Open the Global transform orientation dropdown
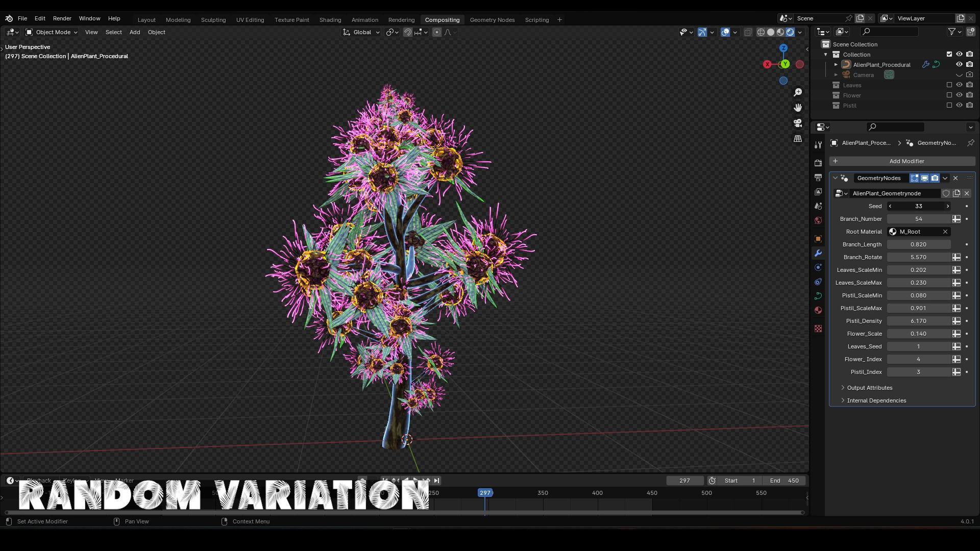The height and width of the screenshot is (551, 980). click(361, 32)
